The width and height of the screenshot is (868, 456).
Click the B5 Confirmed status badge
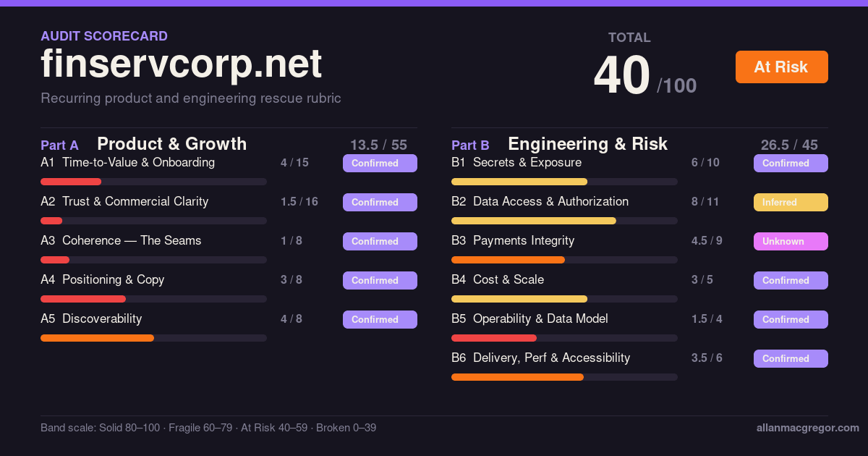coord(791,319)
